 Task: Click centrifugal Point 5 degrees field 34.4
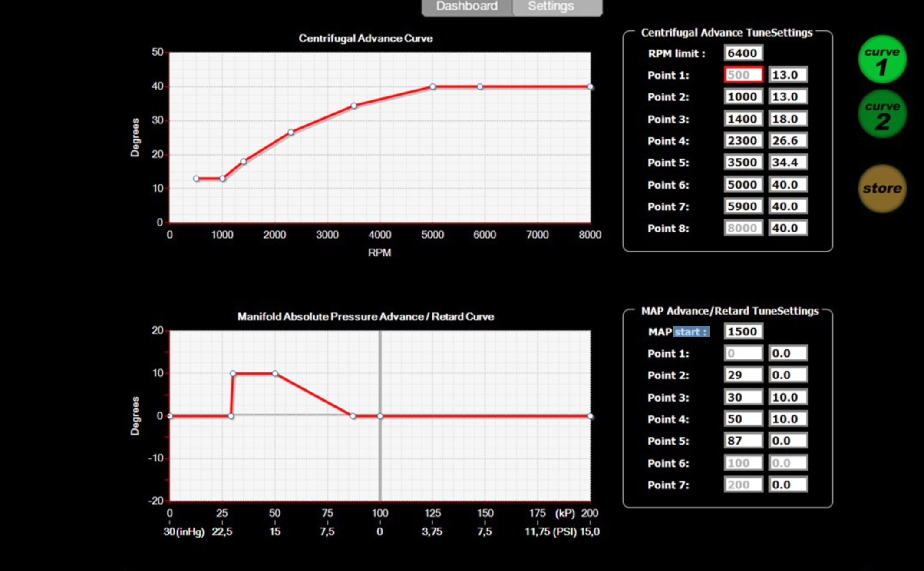(x=788, y=163)
